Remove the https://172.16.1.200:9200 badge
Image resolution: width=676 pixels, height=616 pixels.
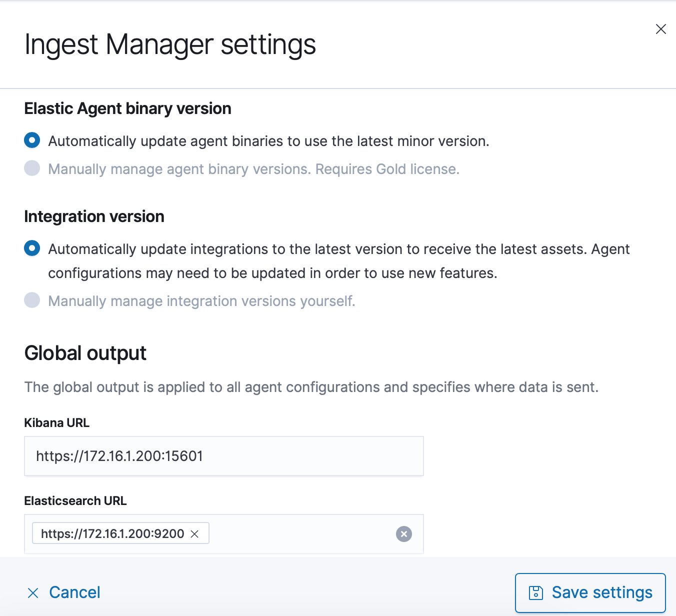[196, 533]
